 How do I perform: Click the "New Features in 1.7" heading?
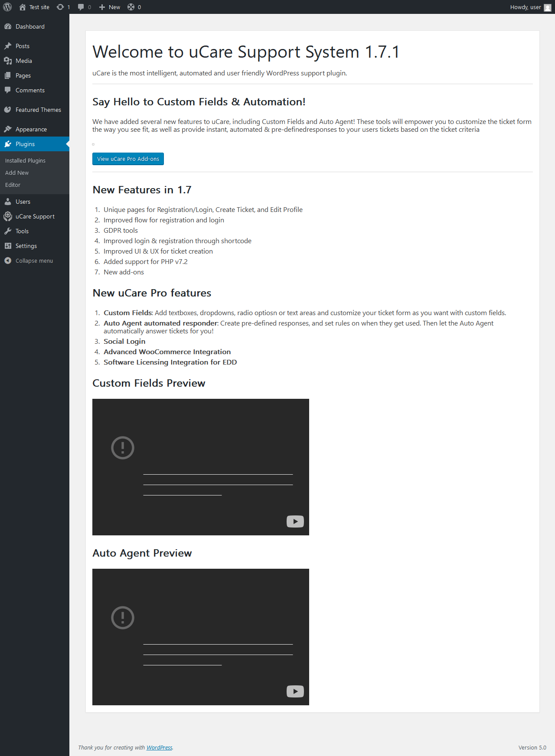click(142, 190)
